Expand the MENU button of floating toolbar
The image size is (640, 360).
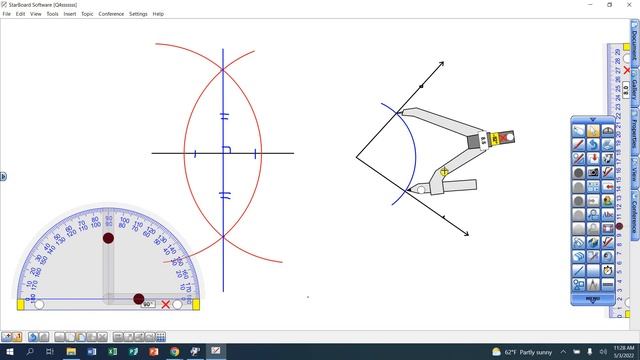tap(593, 300)
